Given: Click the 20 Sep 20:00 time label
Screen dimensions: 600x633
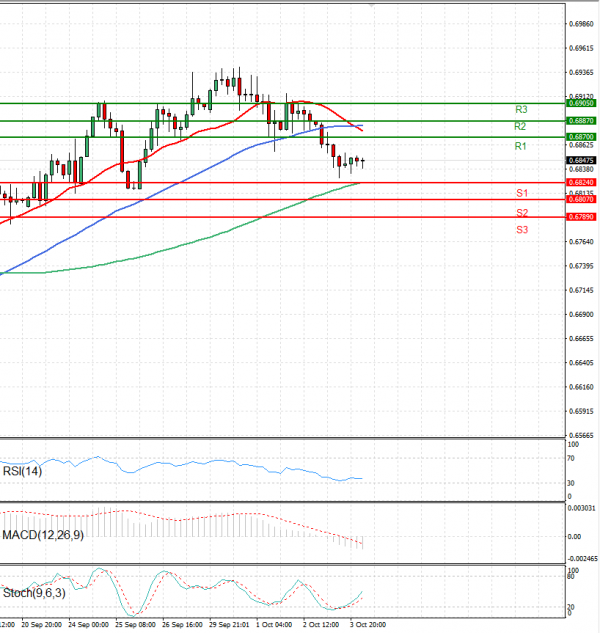Looking at the screenshot, I should (x=42, y=625).
